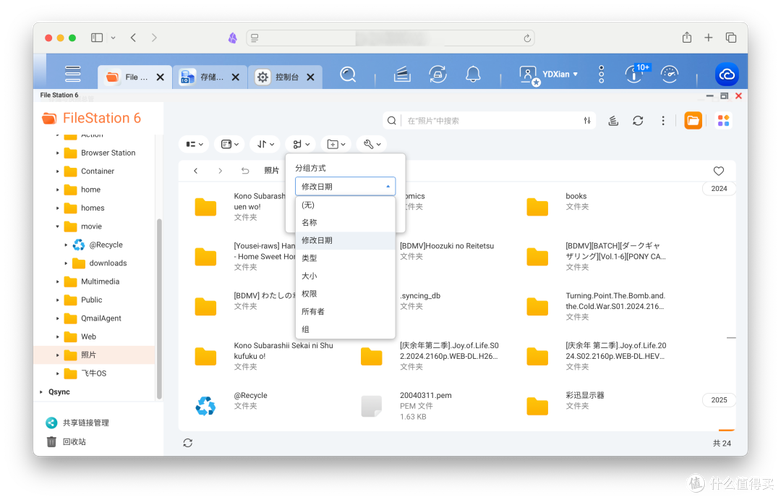
Task: Select 大小 grouping option
Action: [x=345, y=276]
